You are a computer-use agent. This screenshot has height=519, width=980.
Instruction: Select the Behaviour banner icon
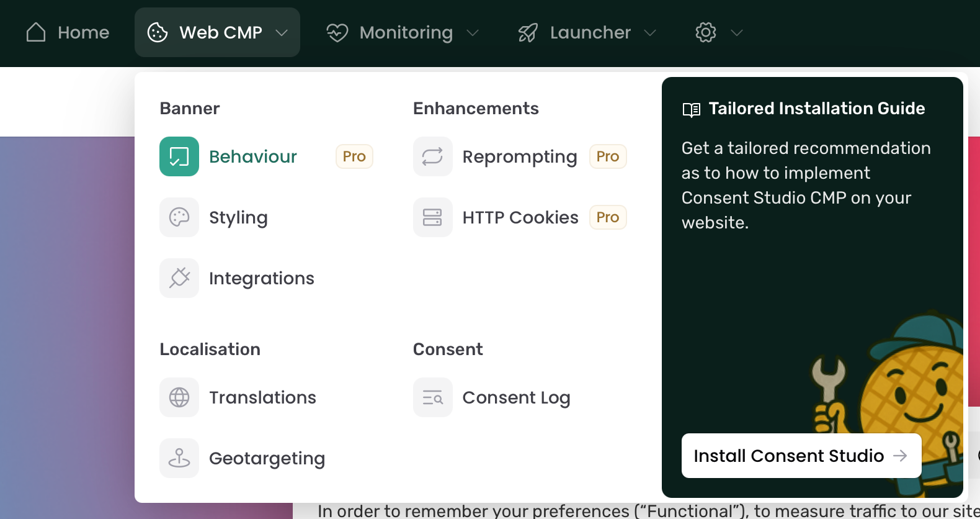179,156
